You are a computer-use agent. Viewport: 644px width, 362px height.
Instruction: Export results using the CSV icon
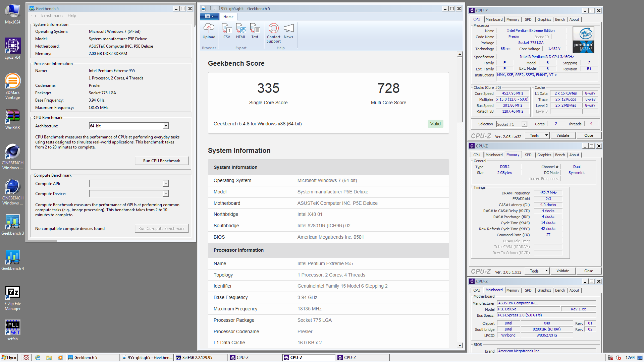(227, 31)
